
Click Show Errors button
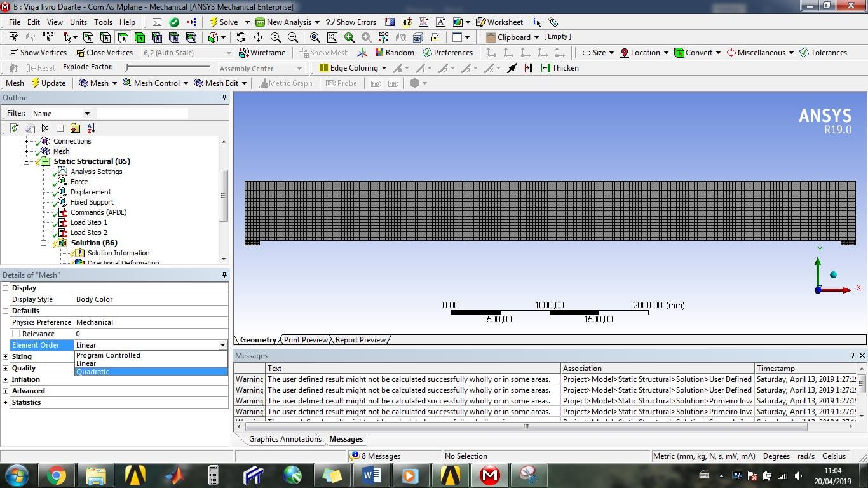351,22
